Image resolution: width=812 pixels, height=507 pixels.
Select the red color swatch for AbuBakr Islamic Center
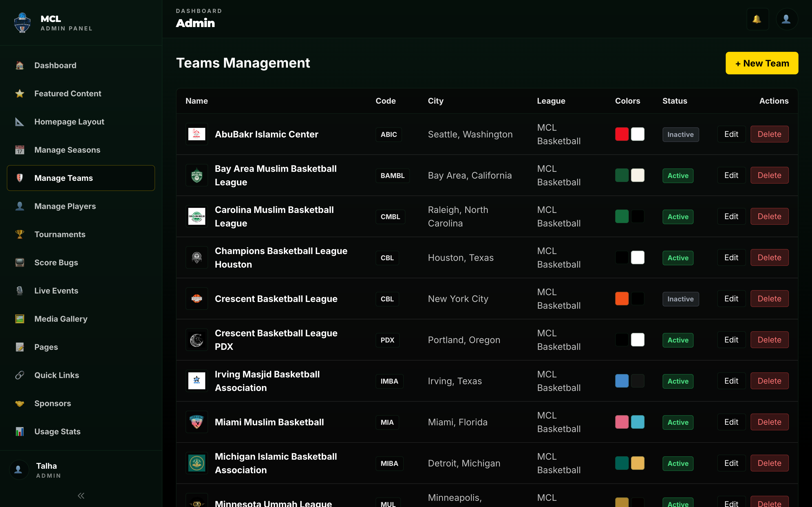pos(622,134)
